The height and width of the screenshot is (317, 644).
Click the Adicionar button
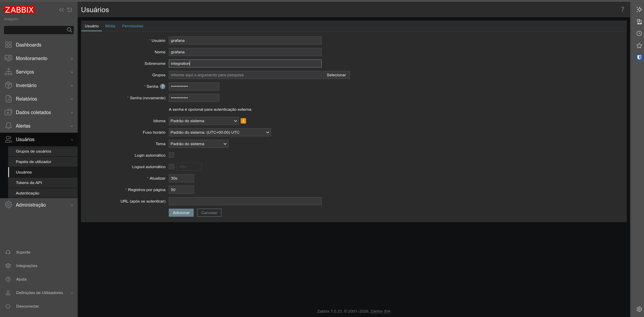point(181,212)
